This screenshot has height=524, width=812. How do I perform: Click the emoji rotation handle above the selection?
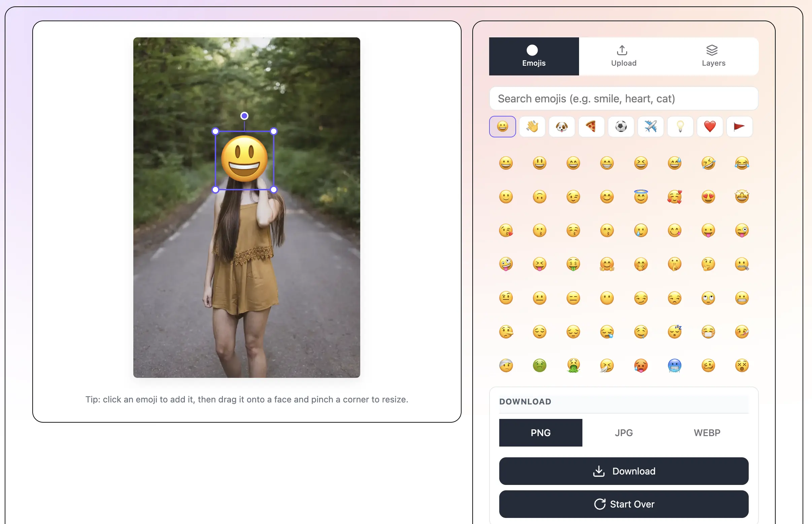244,116
